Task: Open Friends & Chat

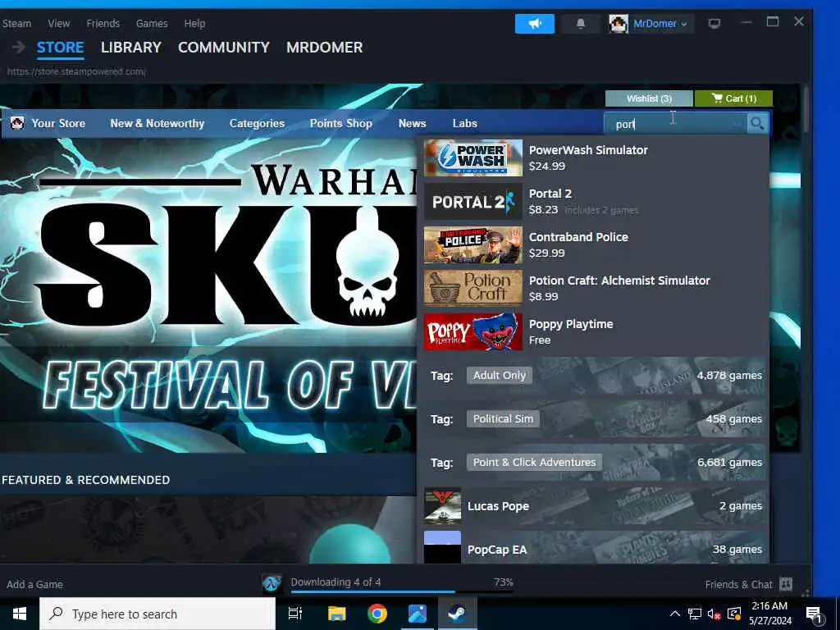Action: (x=739, y=584)
